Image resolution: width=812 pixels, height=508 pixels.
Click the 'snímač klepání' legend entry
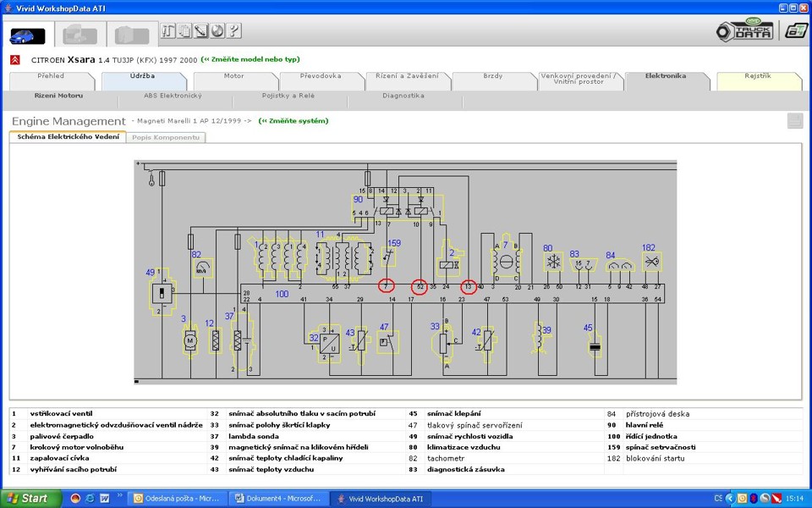tap(453, 414)
